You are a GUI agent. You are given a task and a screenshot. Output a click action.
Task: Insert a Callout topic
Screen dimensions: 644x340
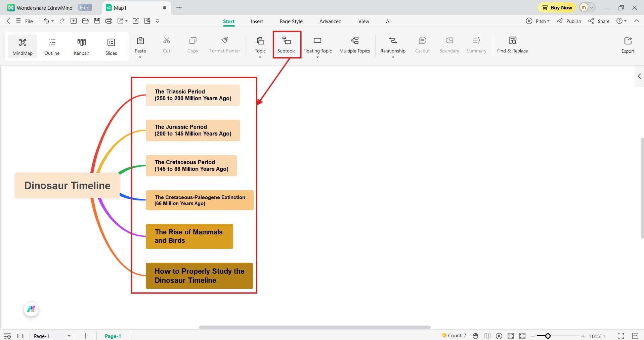pyautogui.click(x=422, y=45)
